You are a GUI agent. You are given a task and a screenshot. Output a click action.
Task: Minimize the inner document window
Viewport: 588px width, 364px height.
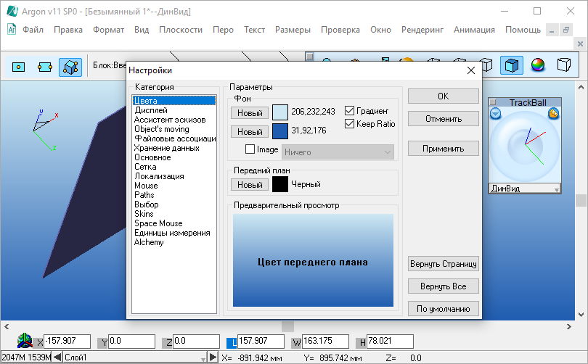coord(552,30)
